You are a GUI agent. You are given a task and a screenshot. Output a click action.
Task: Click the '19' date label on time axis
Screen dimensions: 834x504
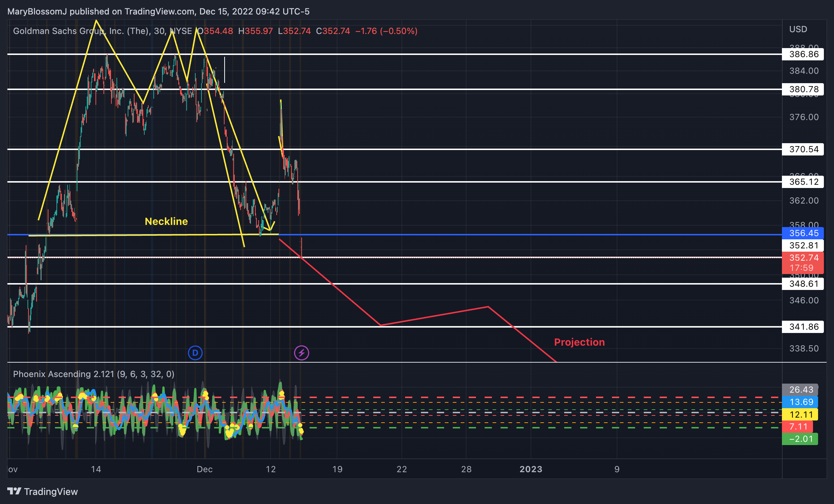[337, 469]
